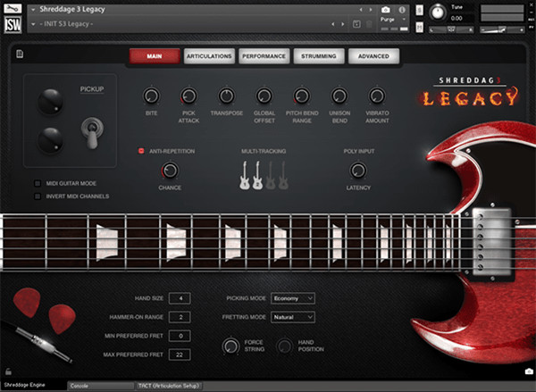The width and height of the screenshot is (536, 392).
Task: Expand the Purge dropdown menu
Action: click(394, 20)
